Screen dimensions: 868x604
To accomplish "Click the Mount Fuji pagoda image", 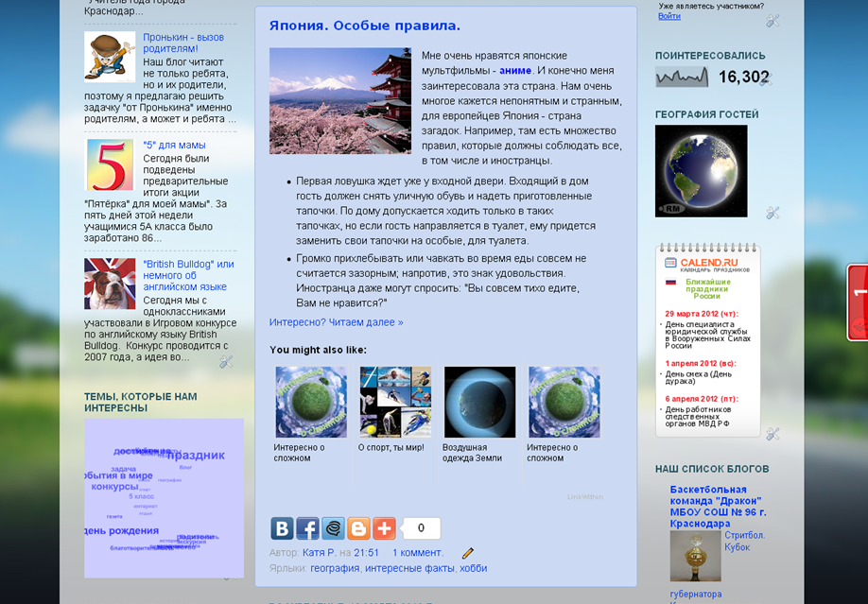I will 339,101.
